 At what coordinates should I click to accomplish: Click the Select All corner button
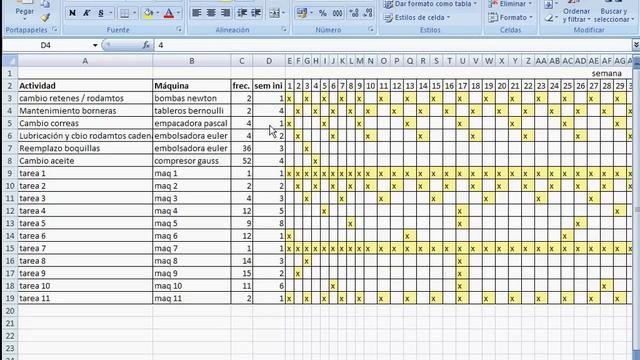click(x=10, y=61)
